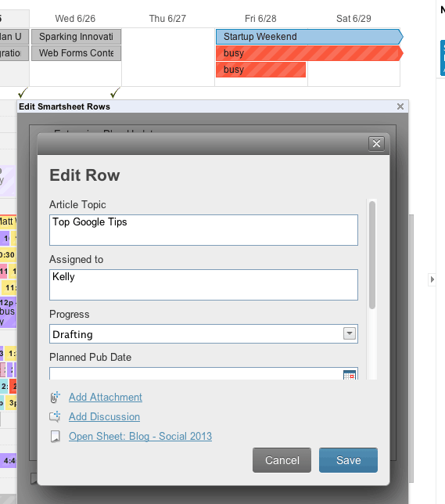The image size is (445, 504).
Task: Click the Add Discussion link
Action: coord(105,417)
